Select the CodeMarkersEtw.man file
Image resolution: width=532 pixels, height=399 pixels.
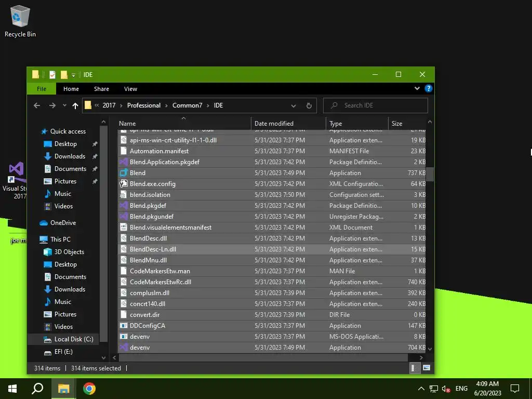pyautogui.click(x=160, y=271)
